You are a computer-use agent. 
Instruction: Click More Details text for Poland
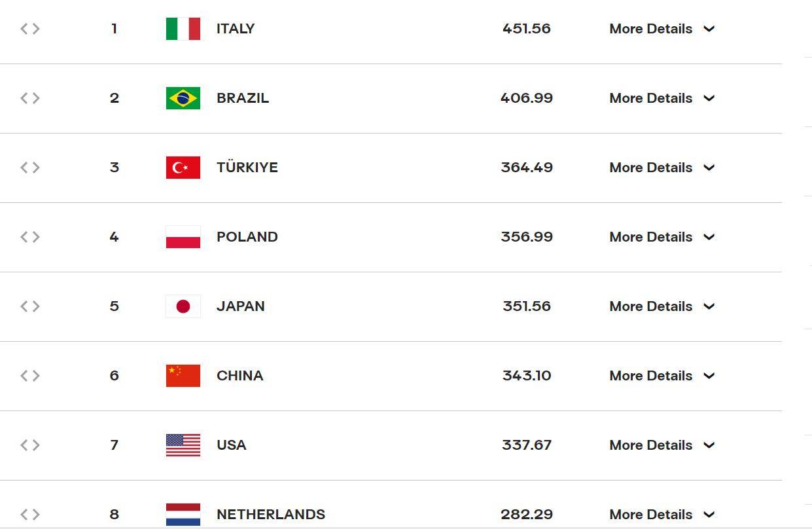(650, 237)
